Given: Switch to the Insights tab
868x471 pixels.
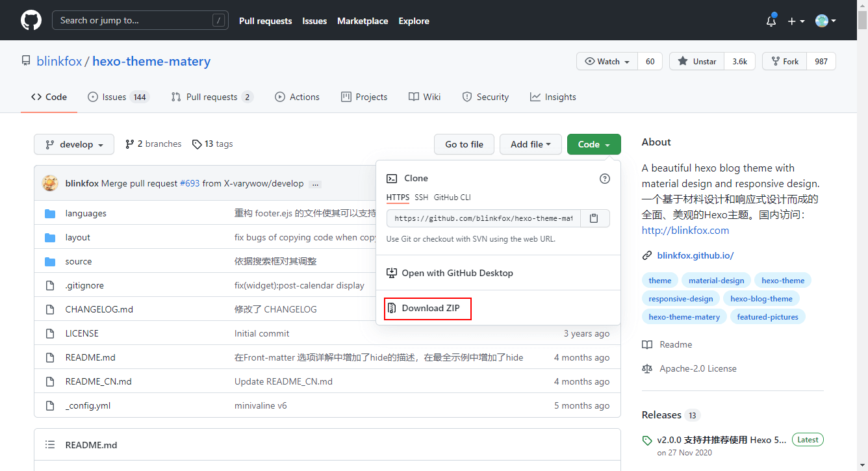Looking at the screenshot, I should pos(553,97).
